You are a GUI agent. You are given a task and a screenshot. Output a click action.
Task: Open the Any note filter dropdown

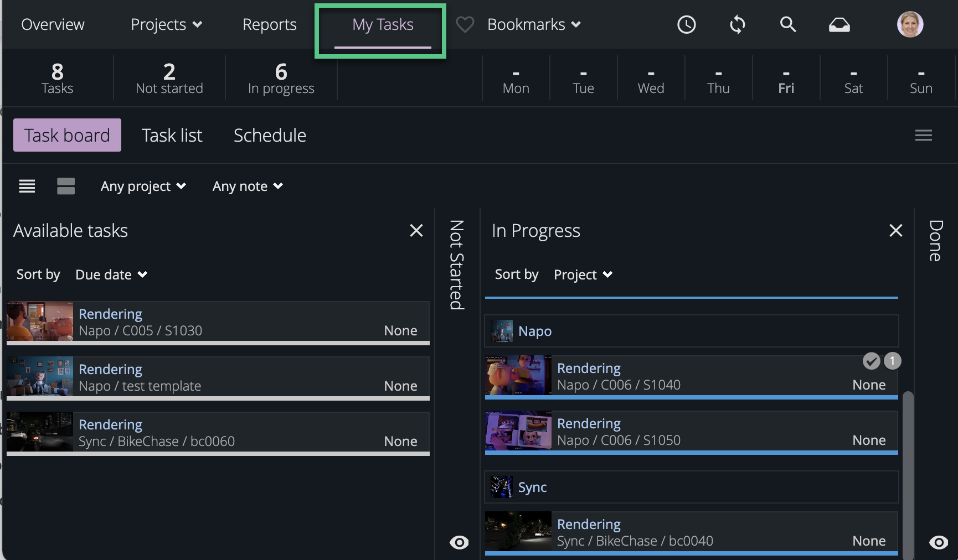coord(248,186)
